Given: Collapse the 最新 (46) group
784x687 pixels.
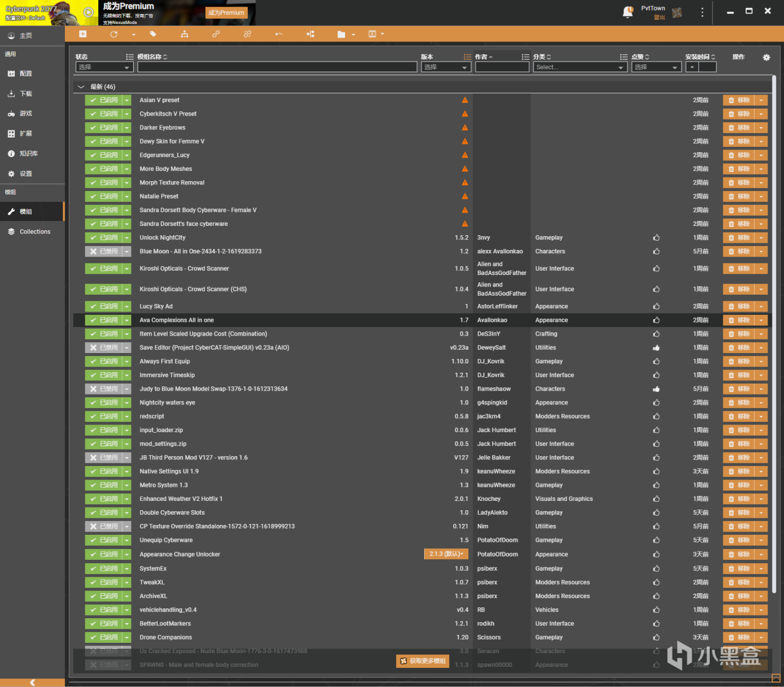Looking at the screenshot, I should [x=81, y=87].
